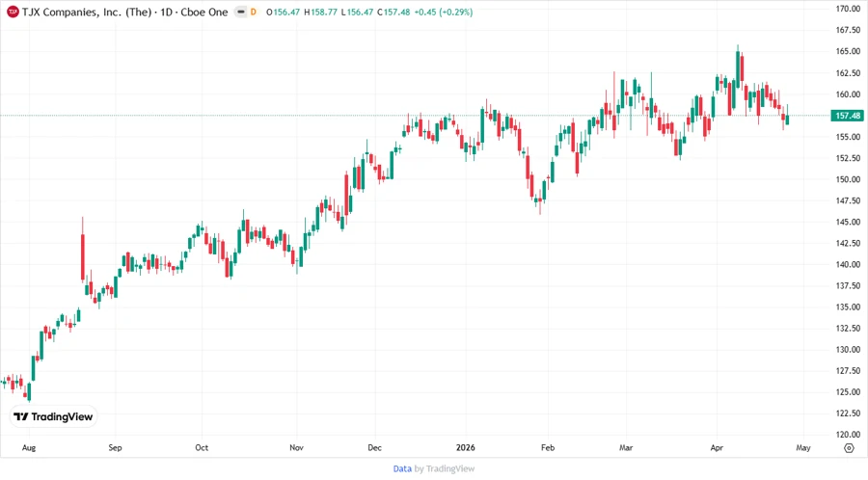Click the 132.50 price scale label

848,329
